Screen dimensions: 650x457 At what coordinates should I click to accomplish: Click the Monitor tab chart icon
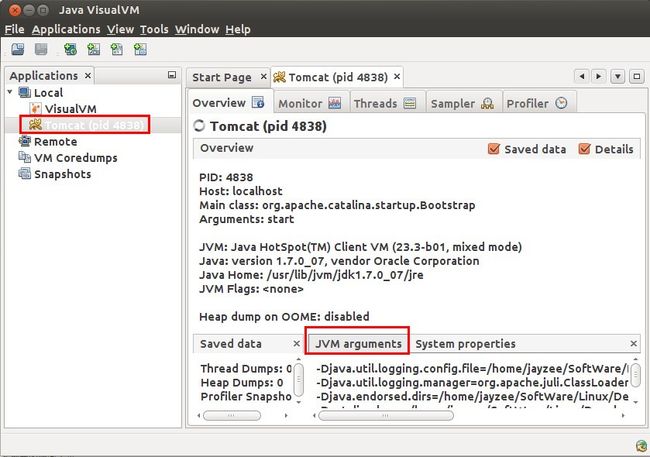click(x=335, y=103)
